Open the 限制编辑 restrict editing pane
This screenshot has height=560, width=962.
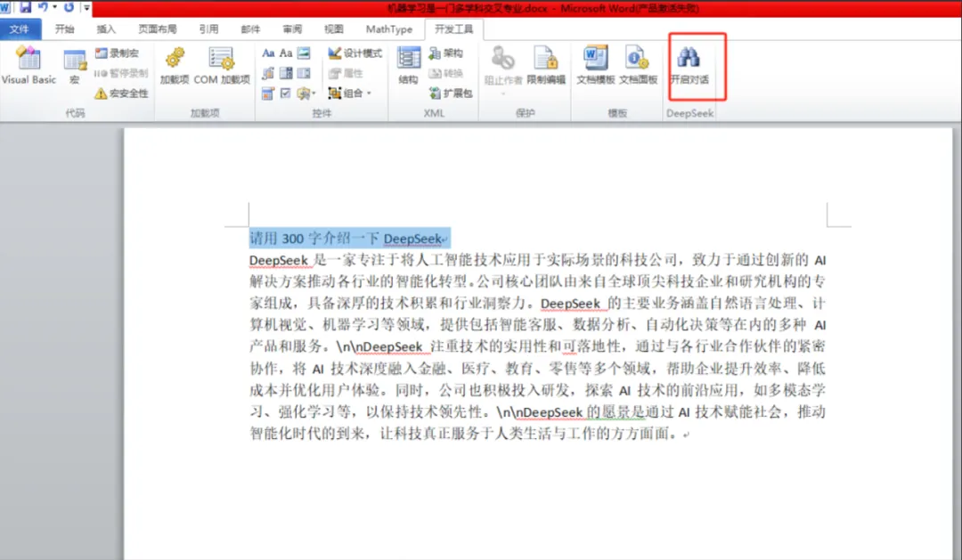pyautogui.click(x=546, y=66)
